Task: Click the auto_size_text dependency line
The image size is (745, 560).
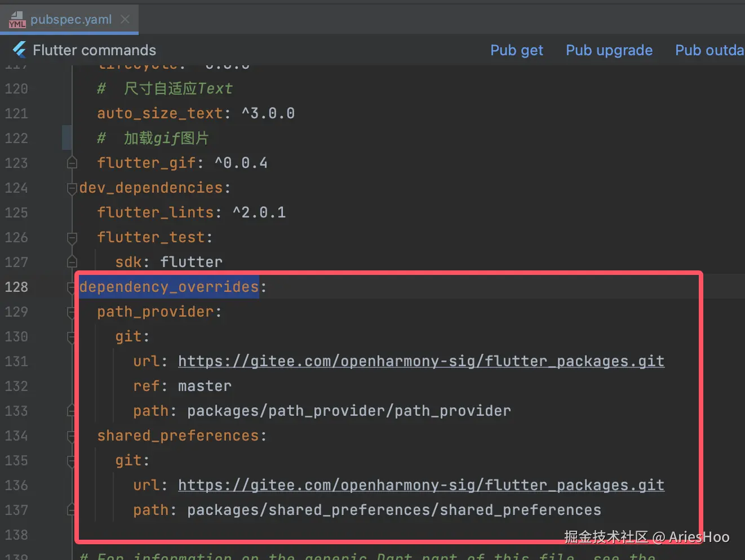Action: [196, 113]
